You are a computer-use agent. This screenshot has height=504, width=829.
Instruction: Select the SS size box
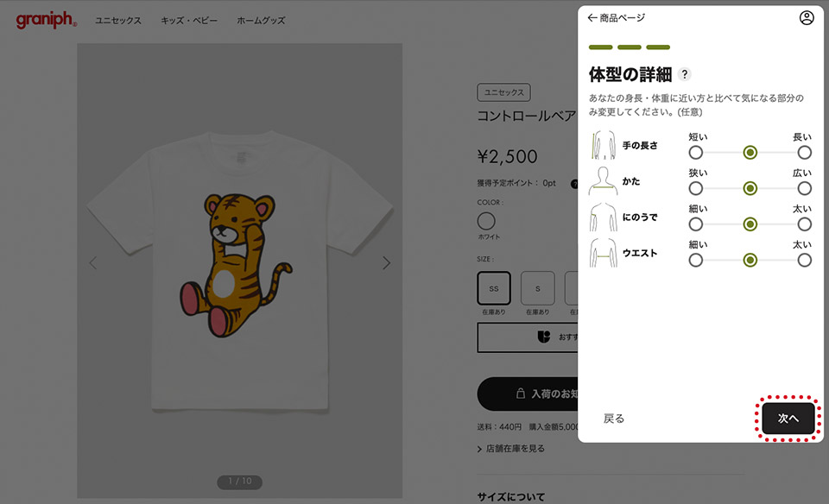(x=494, y=288)
